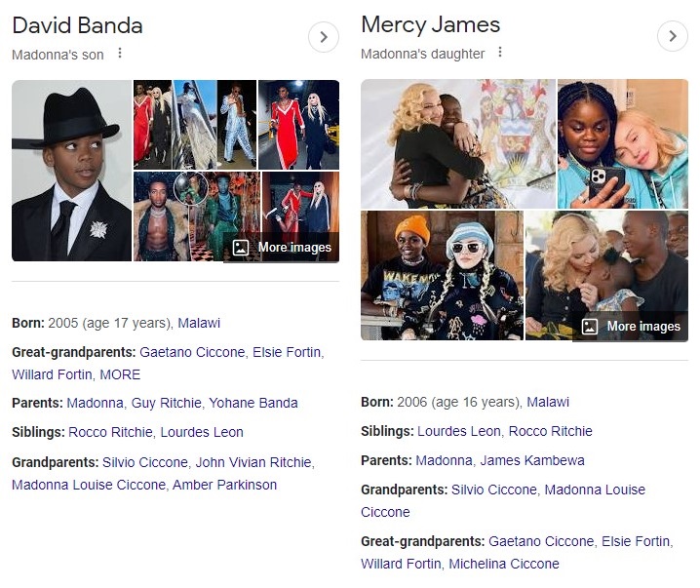View selfie photo with phone in Mercy James panel
The height and width of the screenshot is (588, 700).
pos(623,143)
